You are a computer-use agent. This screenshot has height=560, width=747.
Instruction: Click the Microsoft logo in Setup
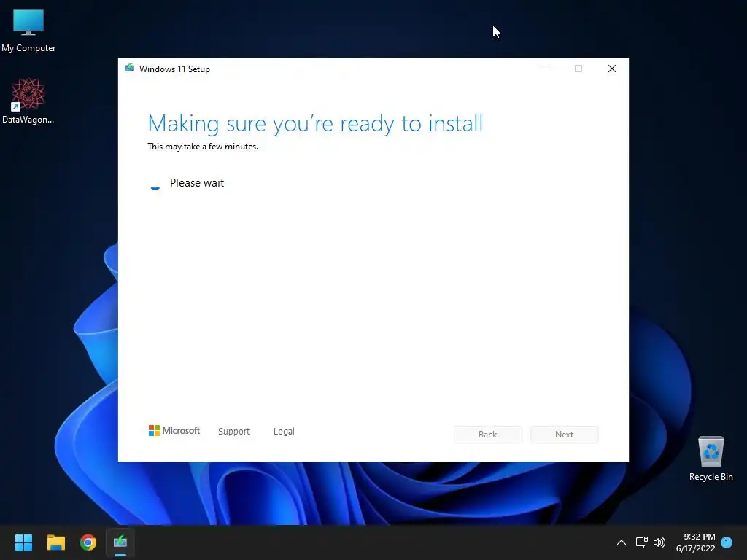pos(174,431)
